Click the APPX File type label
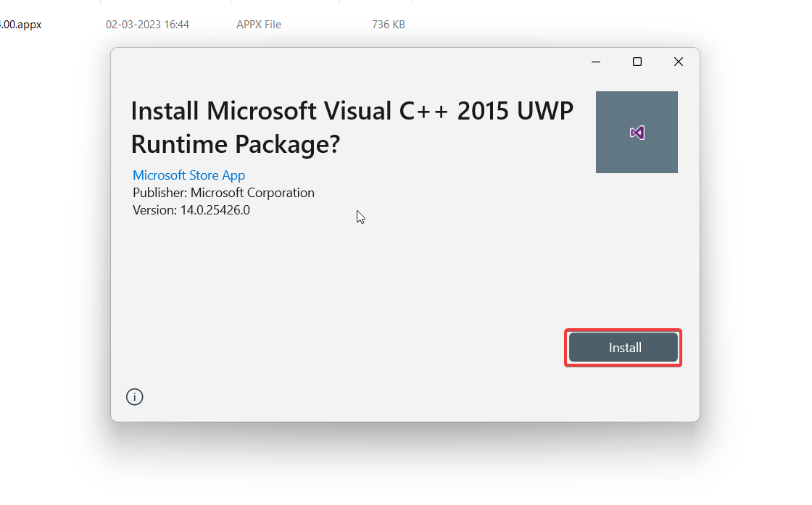This screenshot has width=812, height=505. [258, 24]
